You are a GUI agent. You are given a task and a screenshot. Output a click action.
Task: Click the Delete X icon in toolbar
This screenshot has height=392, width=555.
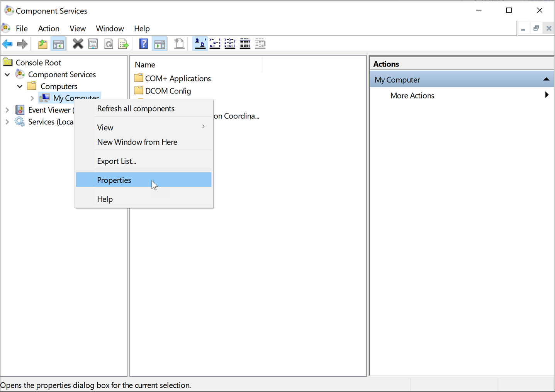78,44
